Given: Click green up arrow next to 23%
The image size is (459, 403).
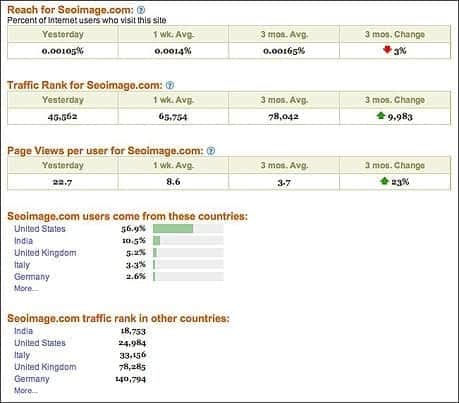Looking at the screenshot, I should click(384, 181).
